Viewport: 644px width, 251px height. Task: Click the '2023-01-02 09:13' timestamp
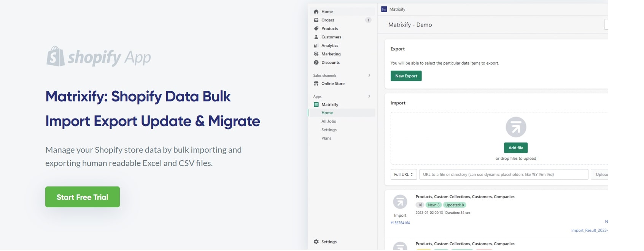[x=429, y=213]
